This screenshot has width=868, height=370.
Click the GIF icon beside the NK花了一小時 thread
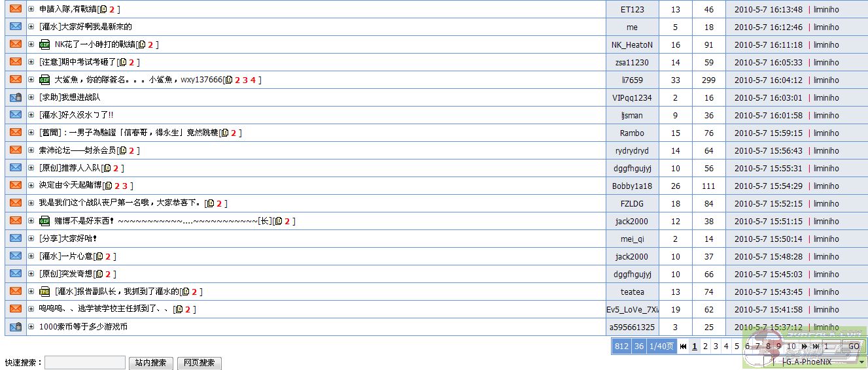[44, 44]
